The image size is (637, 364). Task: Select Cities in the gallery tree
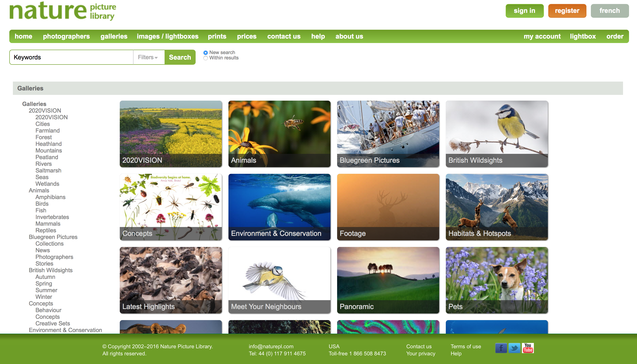click(x=43, y=124)
